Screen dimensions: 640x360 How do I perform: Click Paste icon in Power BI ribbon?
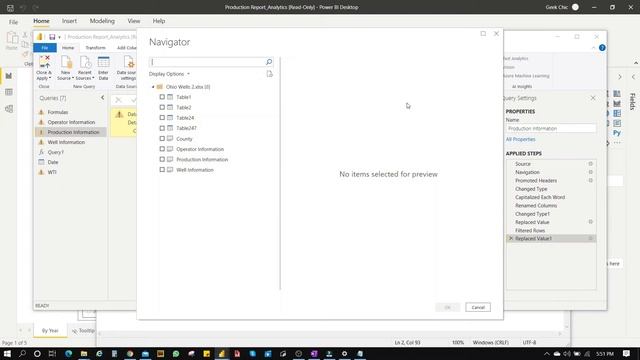[x=12, y=38]
